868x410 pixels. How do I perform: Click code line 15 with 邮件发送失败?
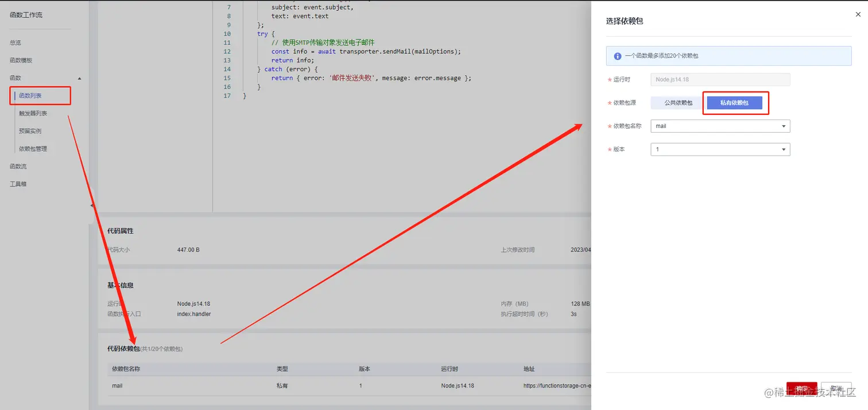[371, 78]
